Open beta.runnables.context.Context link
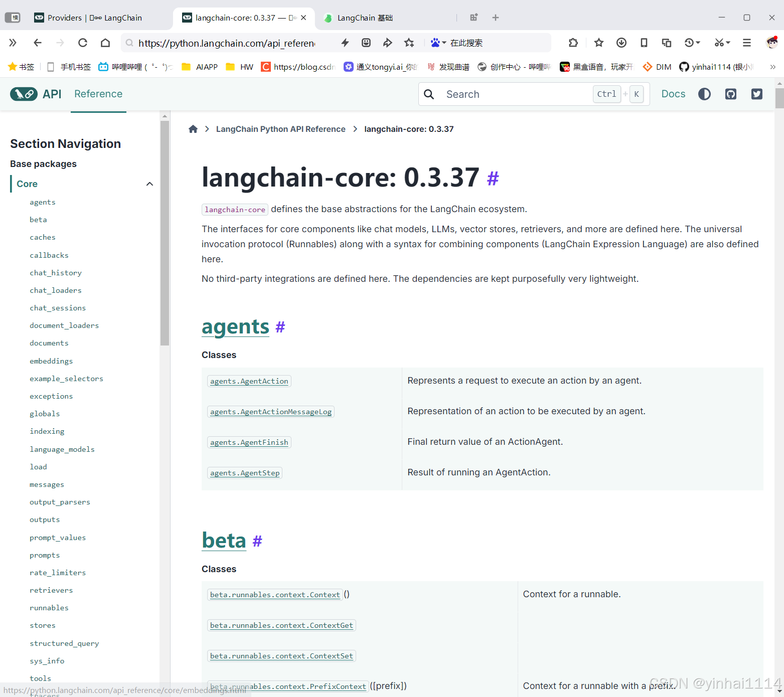The width and height of the screenshot is (784, 697). [275, 595]
